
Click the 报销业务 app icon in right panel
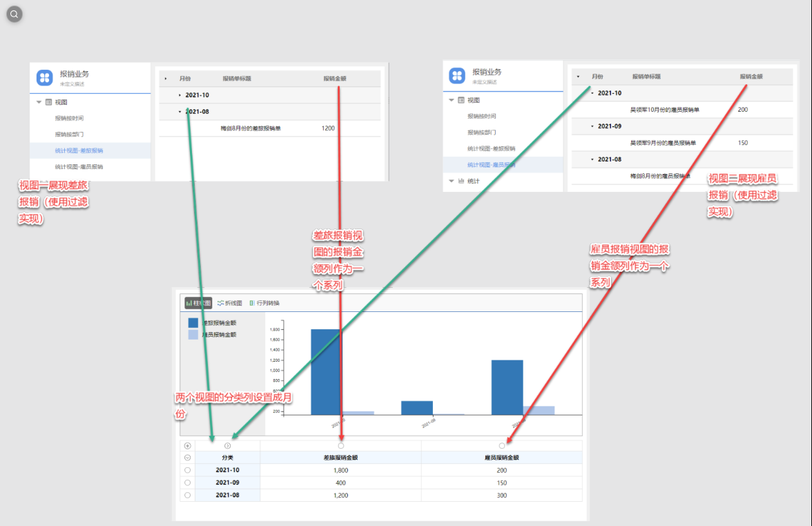457,76
